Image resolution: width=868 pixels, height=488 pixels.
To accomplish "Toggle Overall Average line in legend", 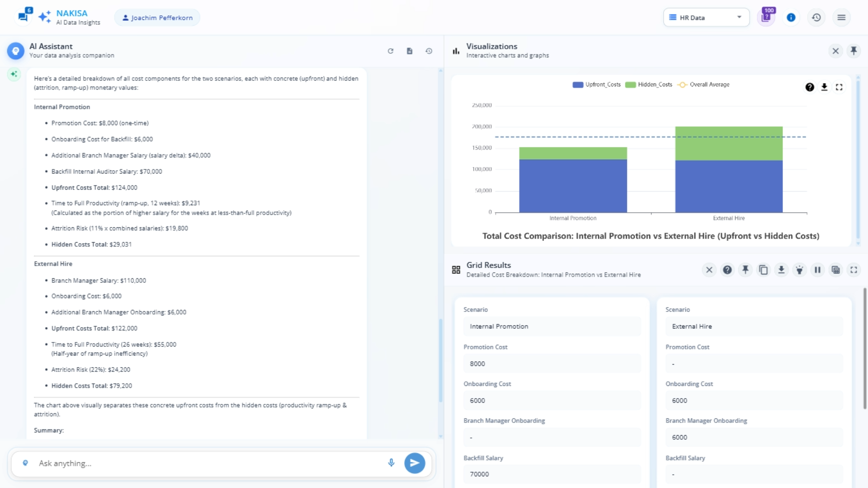I will pyautogui.click(x=703, y=84).
